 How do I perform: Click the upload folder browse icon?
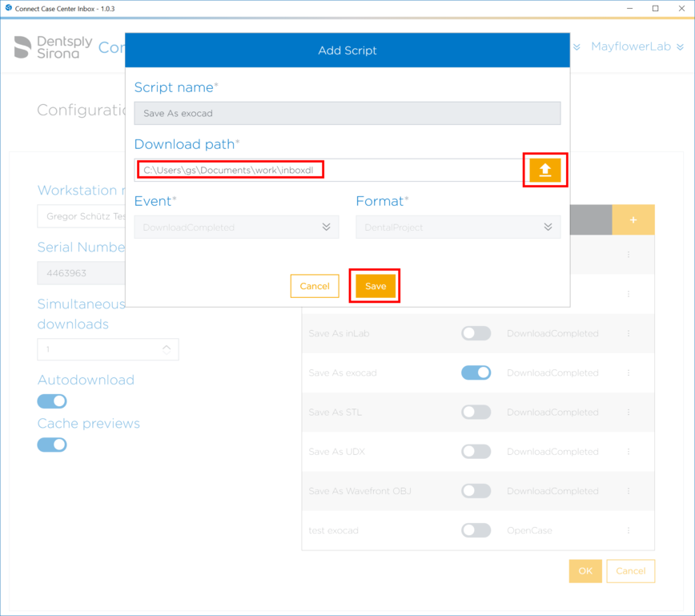pos(544,171)
